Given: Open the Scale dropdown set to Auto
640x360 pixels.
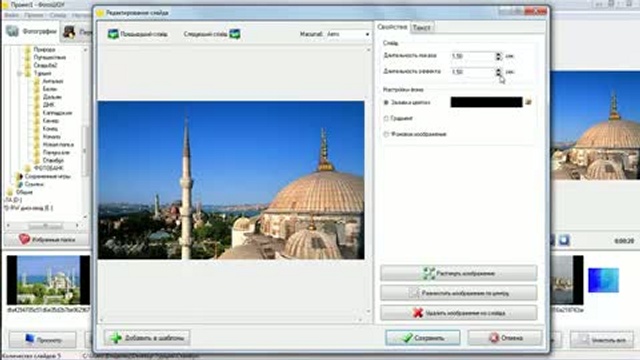Looking at the screenshot, I should point(348,34).
